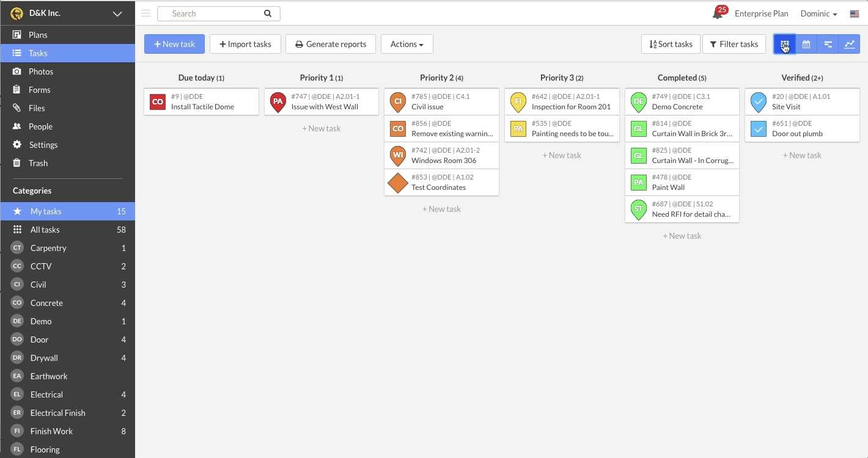Click the Filter tasks button
The image size is (868, 458).
click(734, 44)
